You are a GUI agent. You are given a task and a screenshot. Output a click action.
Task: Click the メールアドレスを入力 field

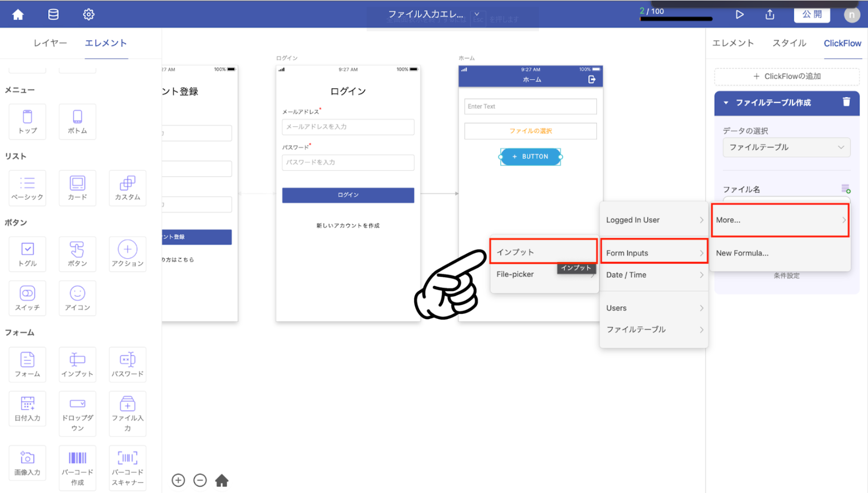pos(348,126)
